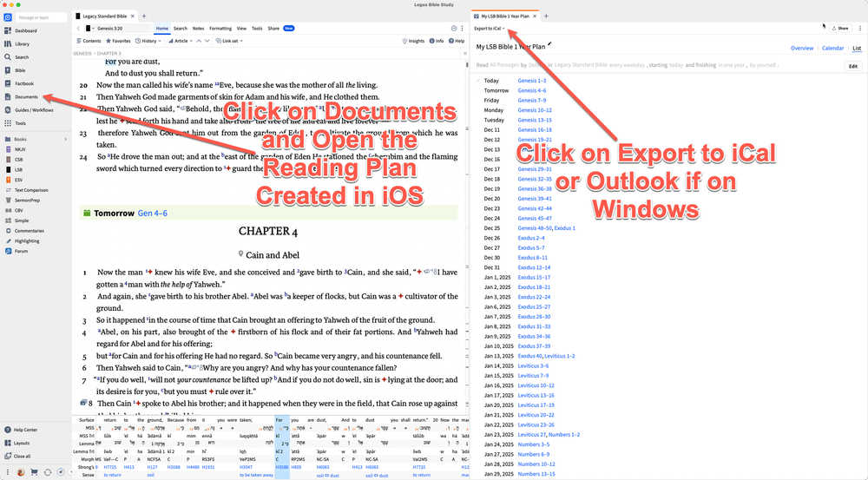Screen dimensions: 868x480
Task: Open the Exodus 2–4 reading link
Action: pos(531,238)
